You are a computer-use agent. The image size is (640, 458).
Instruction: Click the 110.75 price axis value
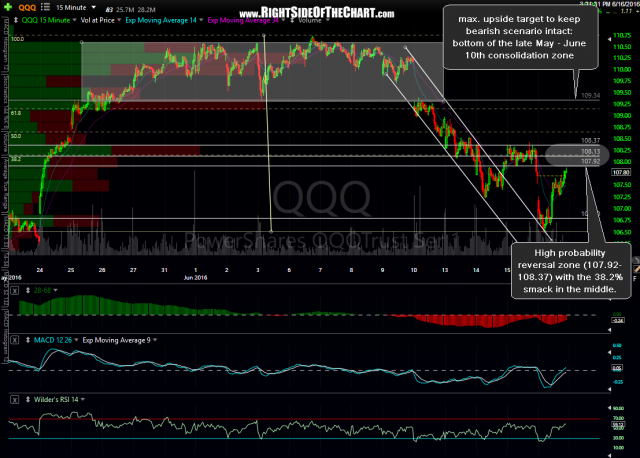coord(622,36)
